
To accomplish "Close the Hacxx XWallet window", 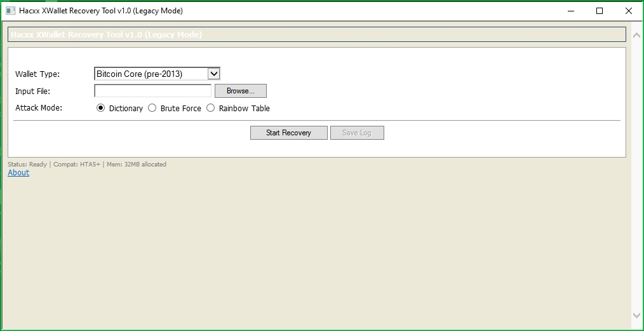I will (628, 11).
